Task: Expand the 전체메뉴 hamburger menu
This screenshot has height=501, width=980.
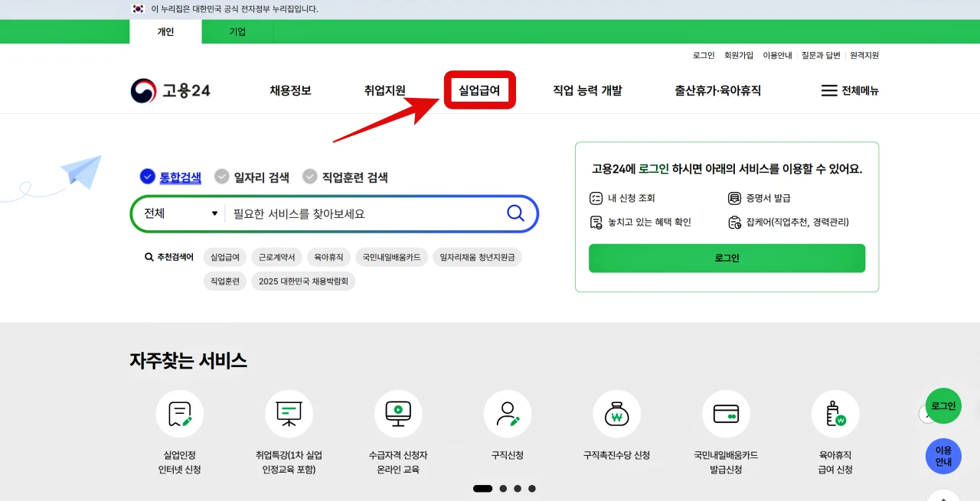Action: [x=852, y=89]
